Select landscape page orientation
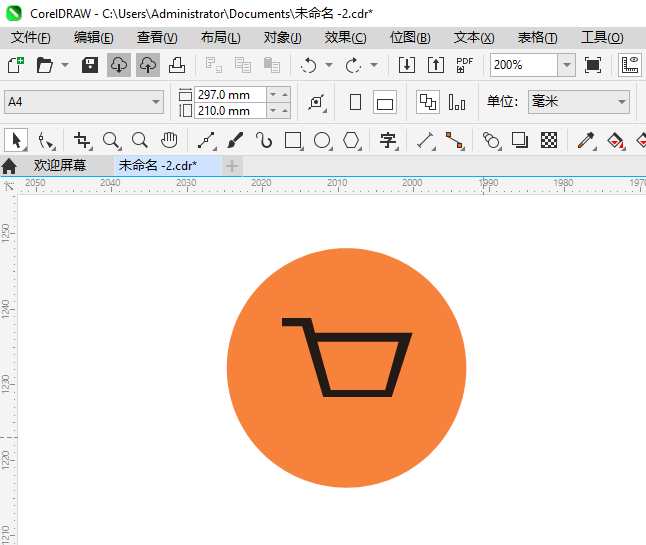 (385, 102)
